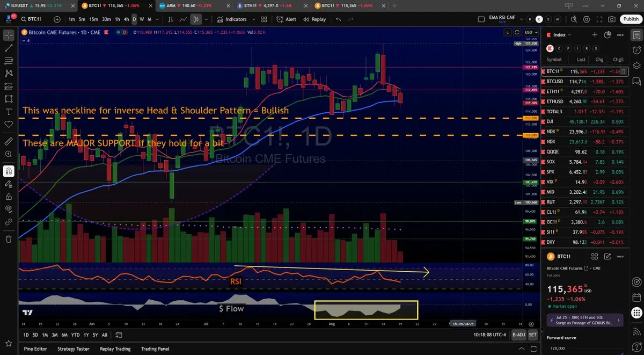Select the 4h timeframe

pyautogui.click(x=126, y=19)
